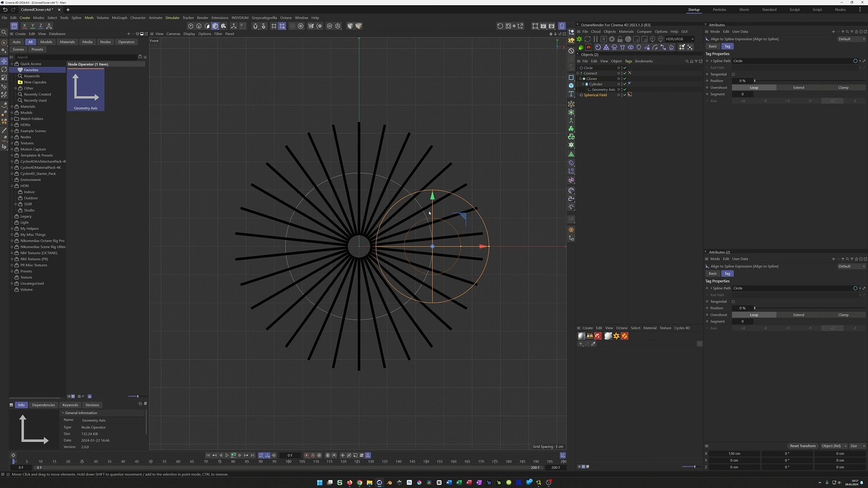
Task: Toggle the Z axis lock icon
Action: tap(41, 26)
